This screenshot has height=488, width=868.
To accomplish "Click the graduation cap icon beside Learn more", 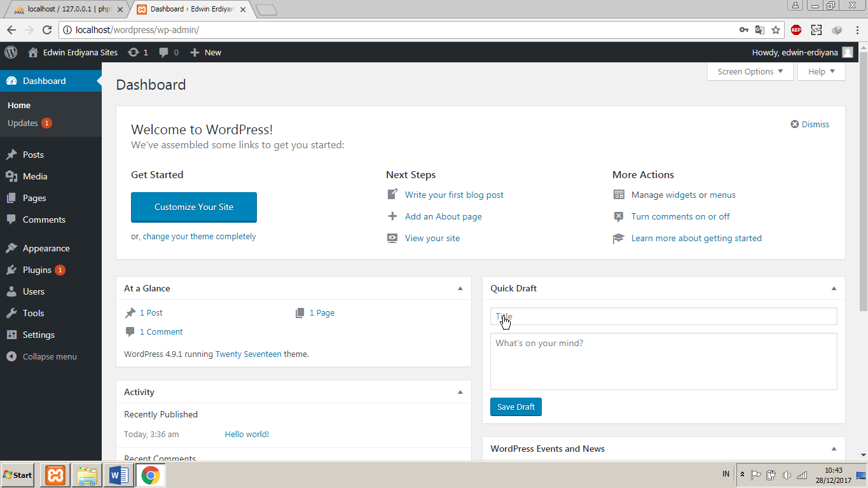I will (619, 238).
